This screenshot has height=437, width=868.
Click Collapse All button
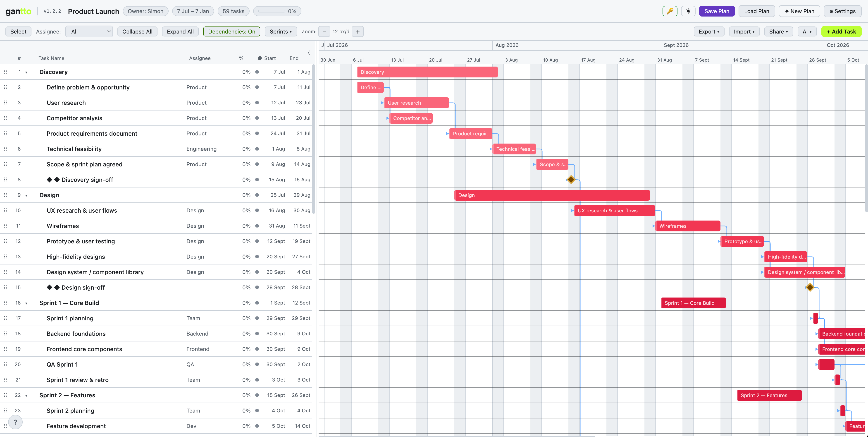(137, 32)
